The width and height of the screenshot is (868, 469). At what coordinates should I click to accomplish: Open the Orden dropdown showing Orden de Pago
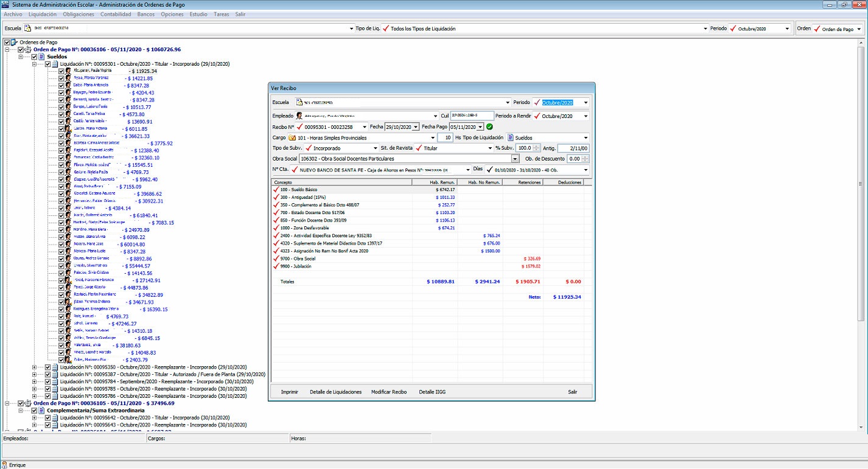click(x=859, y=29)
